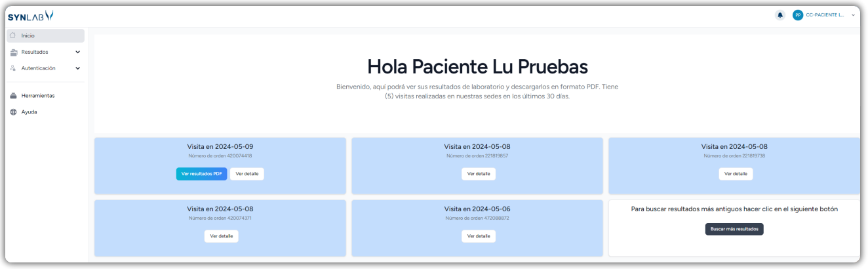Image resolution: width=868 pixels, height=269 pixels.
Task: View detail for order 420074418
Action: (x=247, y=174)
